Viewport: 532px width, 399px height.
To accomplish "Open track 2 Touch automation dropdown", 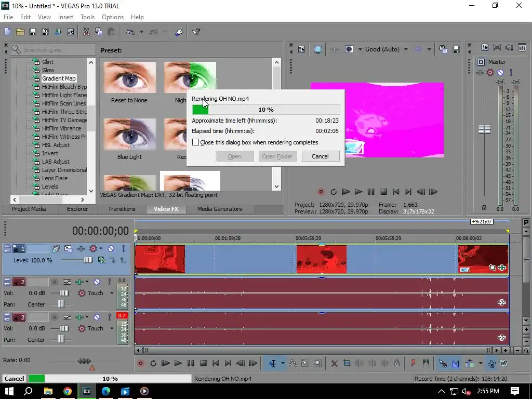I will coord(112,293).
